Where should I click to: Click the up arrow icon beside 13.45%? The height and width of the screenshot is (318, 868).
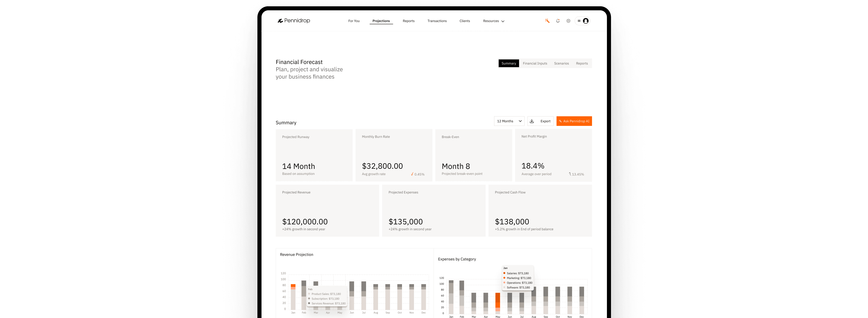570,174
